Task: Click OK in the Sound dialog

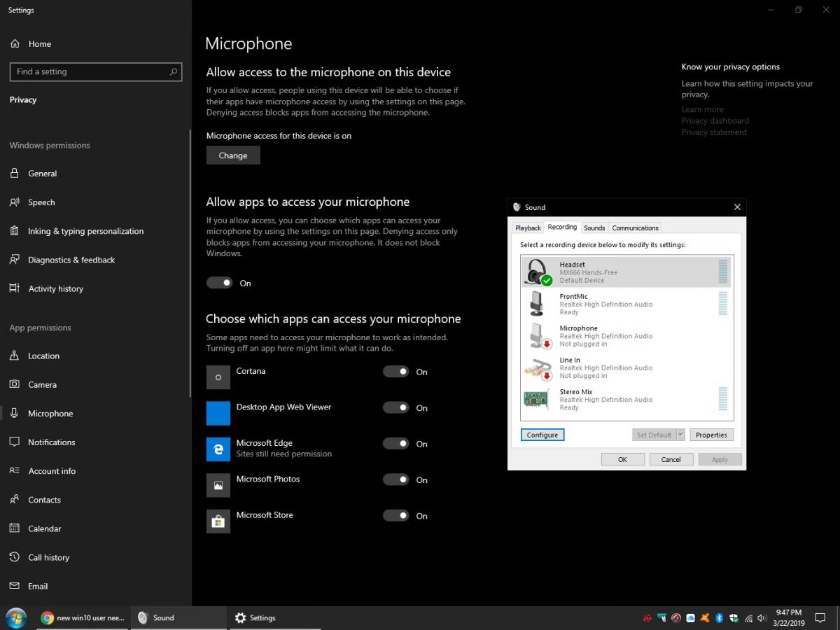Action: click(622, 459)
